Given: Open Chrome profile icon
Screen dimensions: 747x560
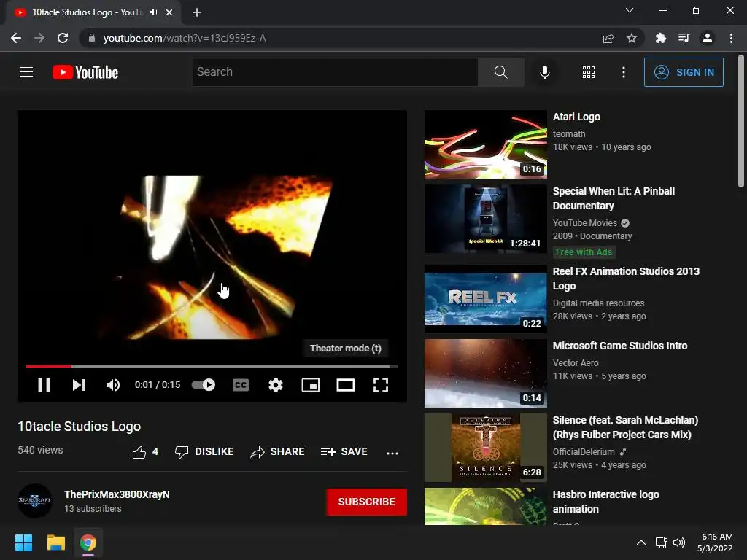Looking at the screenshot, I should coord(708,38).
